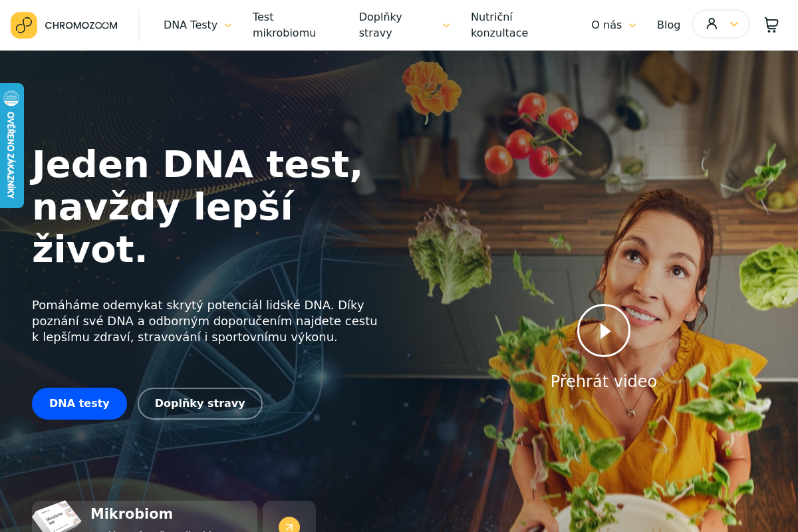
Task: Expand the DNA Testy dropdown chevron
Action: [228, 25]
